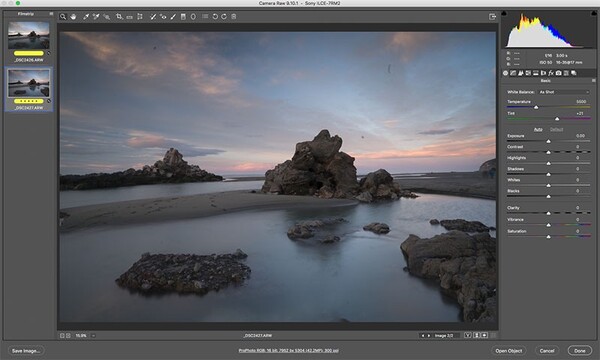Select the Zoom tool
The height and width of the screenshot is (360, 600).
click(63, 17)
